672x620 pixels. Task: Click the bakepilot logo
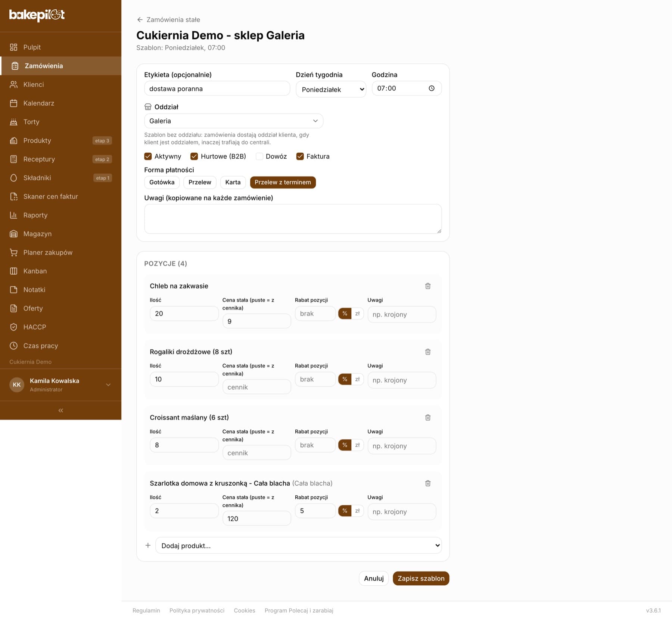click(37, 15)
